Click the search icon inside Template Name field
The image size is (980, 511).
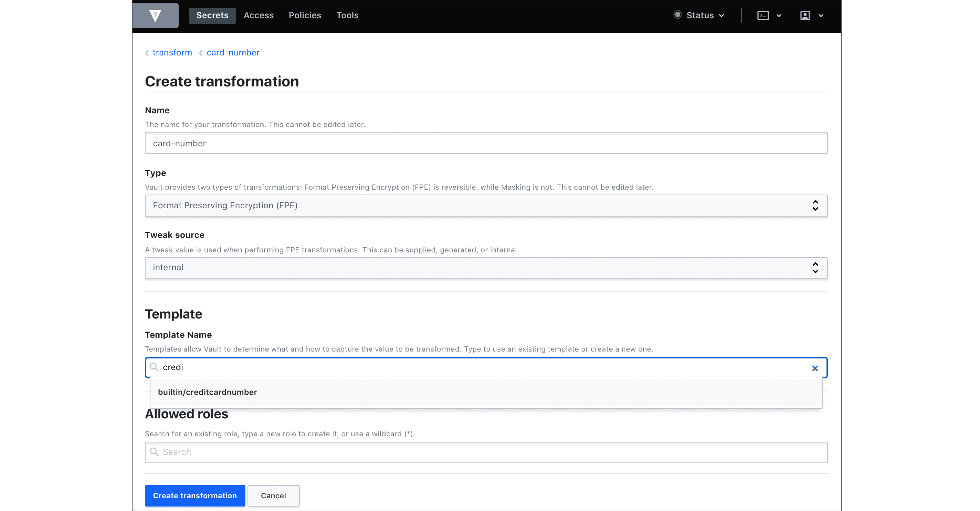[x=155, y=367]
